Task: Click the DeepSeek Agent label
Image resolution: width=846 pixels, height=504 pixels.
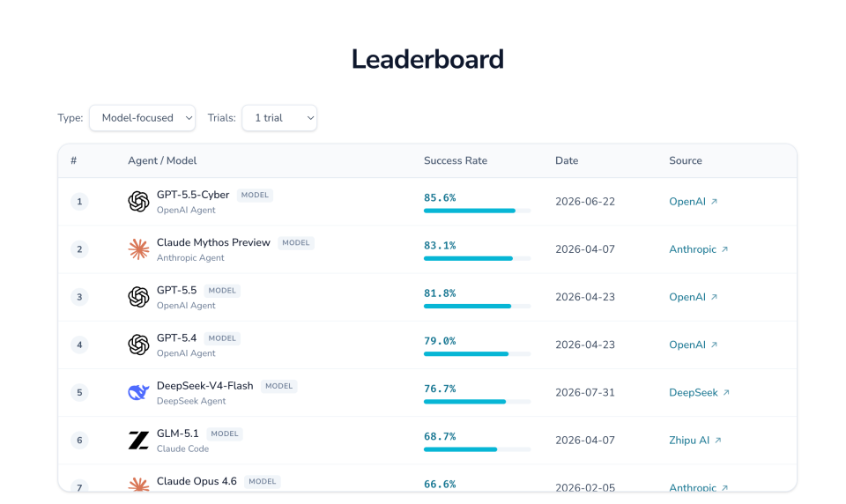Action: tap(191, 401)
